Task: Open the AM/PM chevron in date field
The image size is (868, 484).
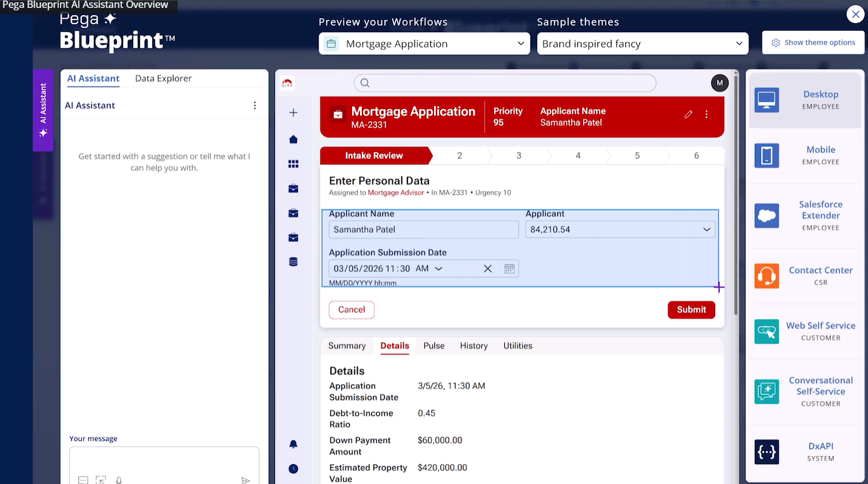Action: [x=439, y=269]
